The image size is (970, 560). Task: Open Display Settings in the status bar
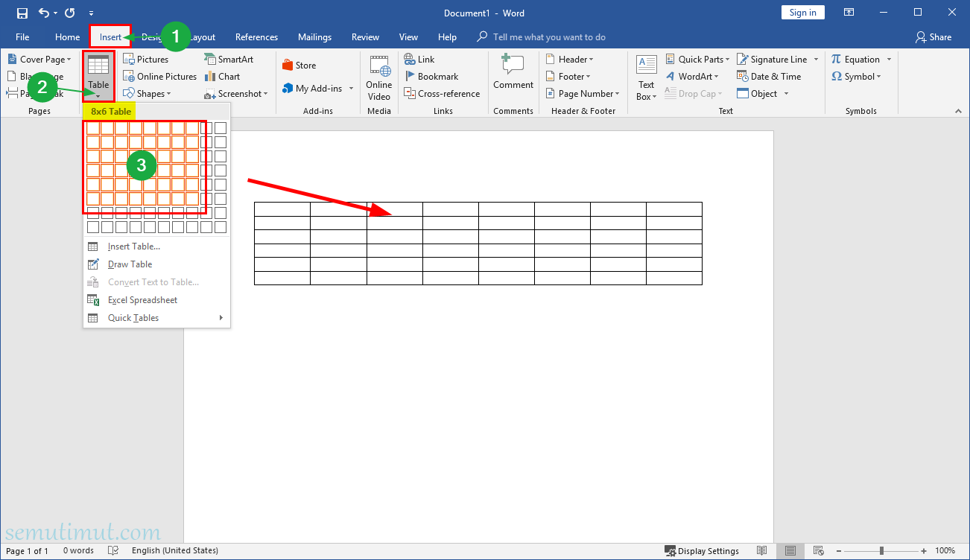[x=702, y=551]
